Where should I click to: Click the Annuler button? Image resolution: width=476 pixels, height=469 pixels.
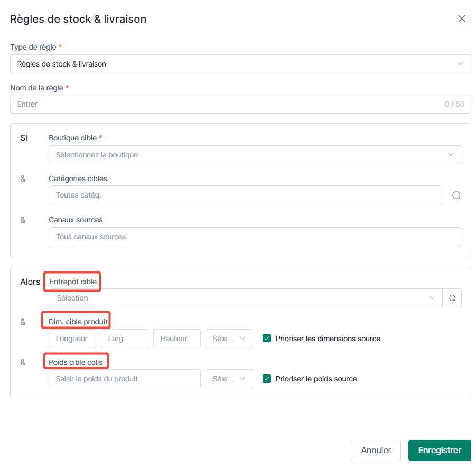(x=376, y=450)
